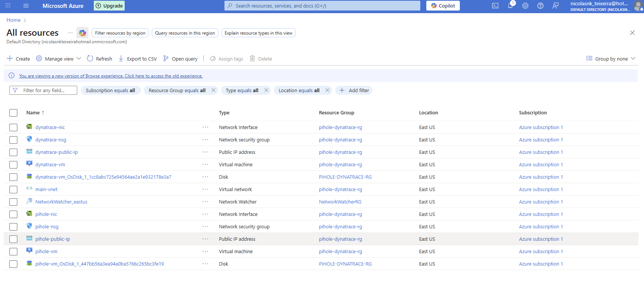The height and width of the screenshot is (287, 644).
Task: Click the help question mark icon
Action: 540,6
